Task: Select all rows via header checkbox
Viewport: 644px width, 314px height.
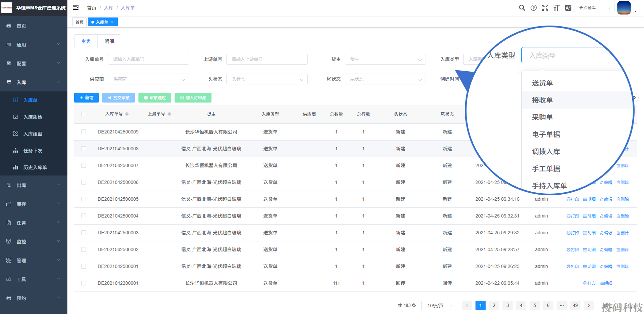Action: (84, 114)
